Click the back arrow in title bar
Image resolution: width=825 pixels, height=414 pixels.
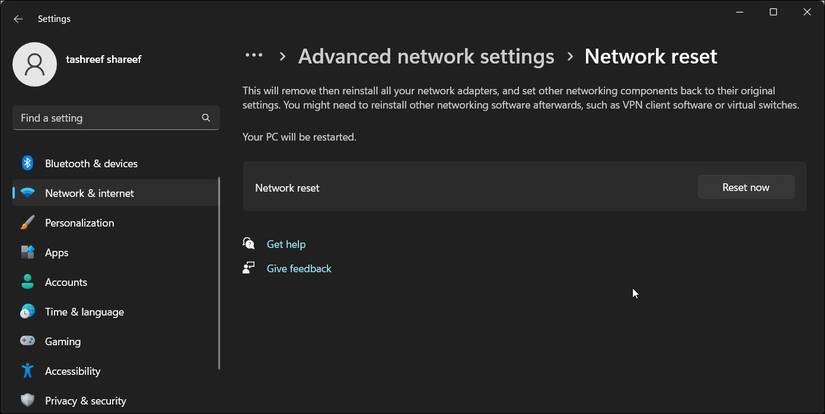click(x=18, y=19)
